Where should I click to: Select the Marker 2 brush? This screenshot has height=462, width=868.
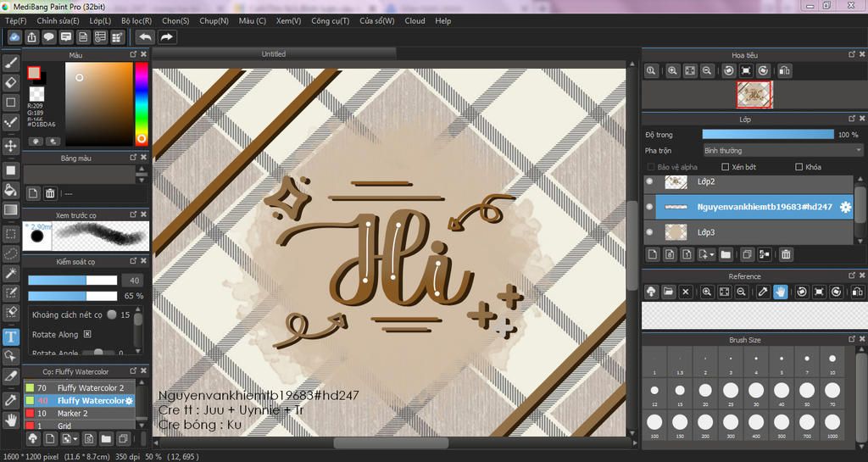[x=79, y=414]
